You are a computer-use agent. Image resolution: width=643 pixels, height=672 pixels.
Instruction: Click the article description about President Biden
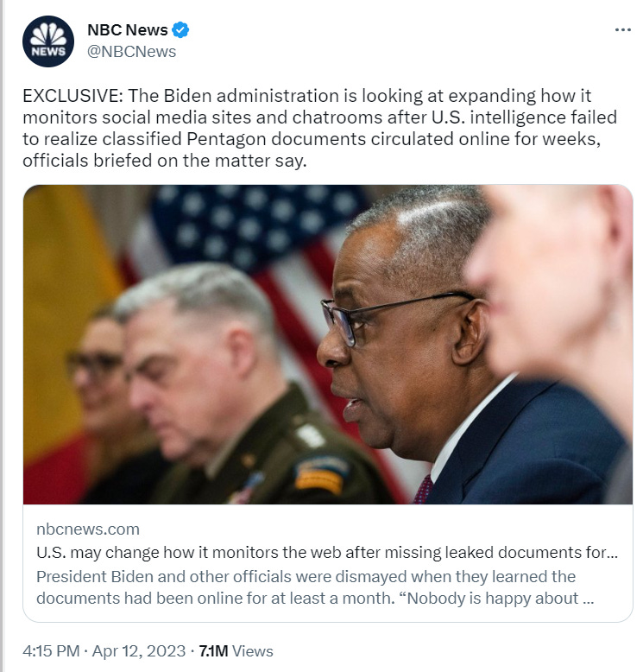315,587
